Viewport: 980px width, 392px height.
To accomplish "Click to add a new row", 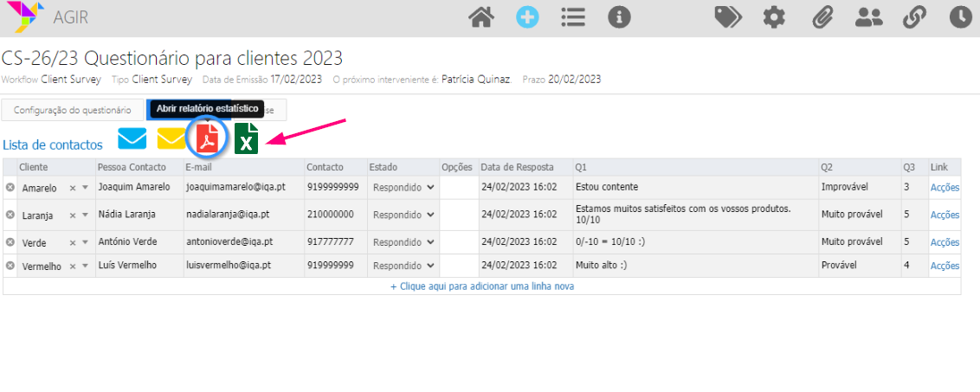I will pyautogui.click(x=482, y=286).
